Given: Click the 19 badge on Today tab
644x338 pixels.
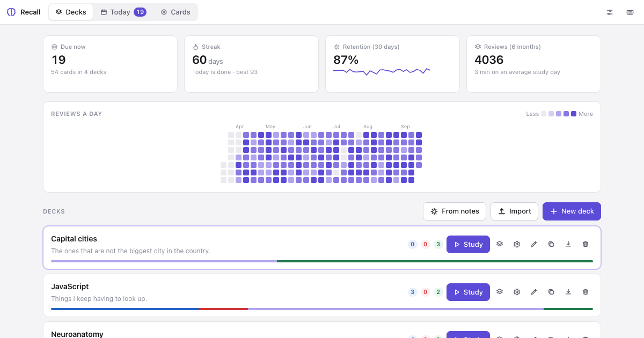Looking at the screenshot, I should pos(140,12).
